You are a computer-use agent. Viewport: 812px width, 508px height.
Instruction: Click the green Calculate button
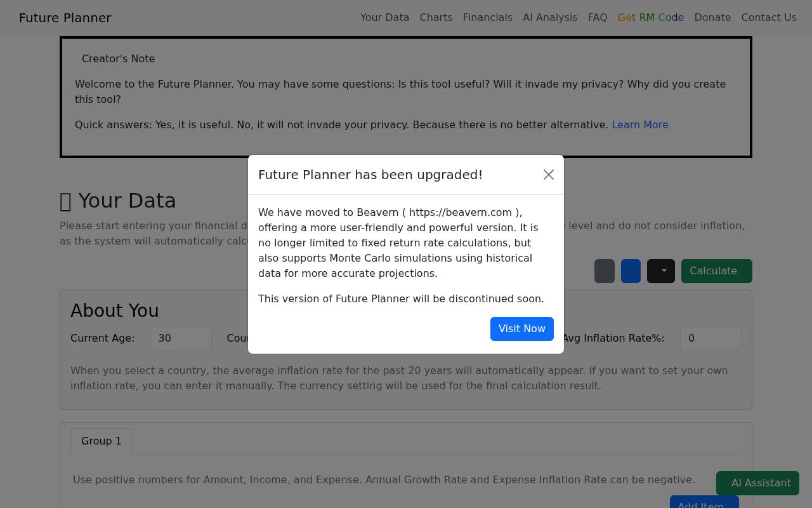pos(717,271)
